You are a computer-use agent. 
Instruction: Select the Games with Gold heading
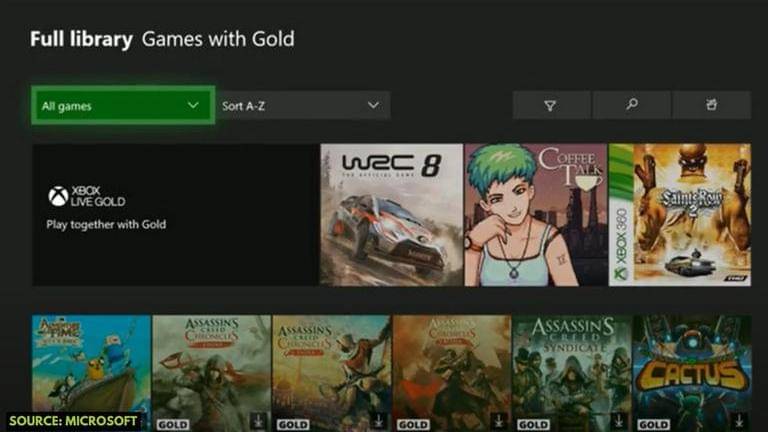tap(218, 40)
